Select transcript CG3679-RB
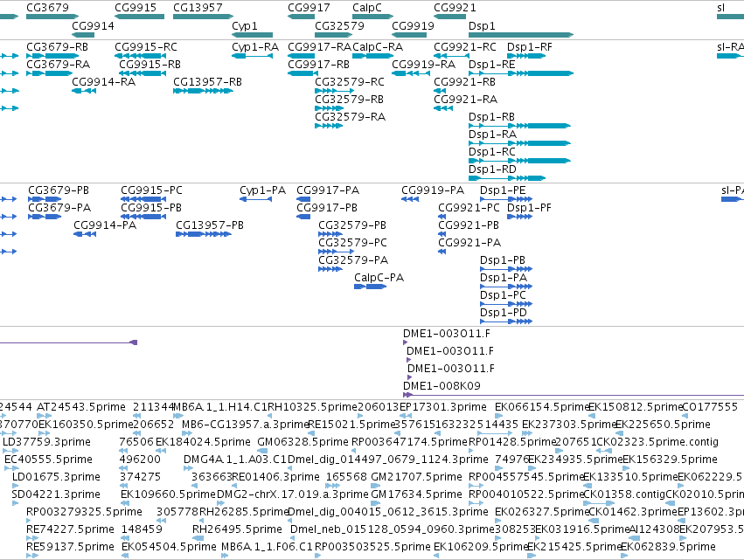The width and height of the screenshot is (744, 560). pos(52,56)
